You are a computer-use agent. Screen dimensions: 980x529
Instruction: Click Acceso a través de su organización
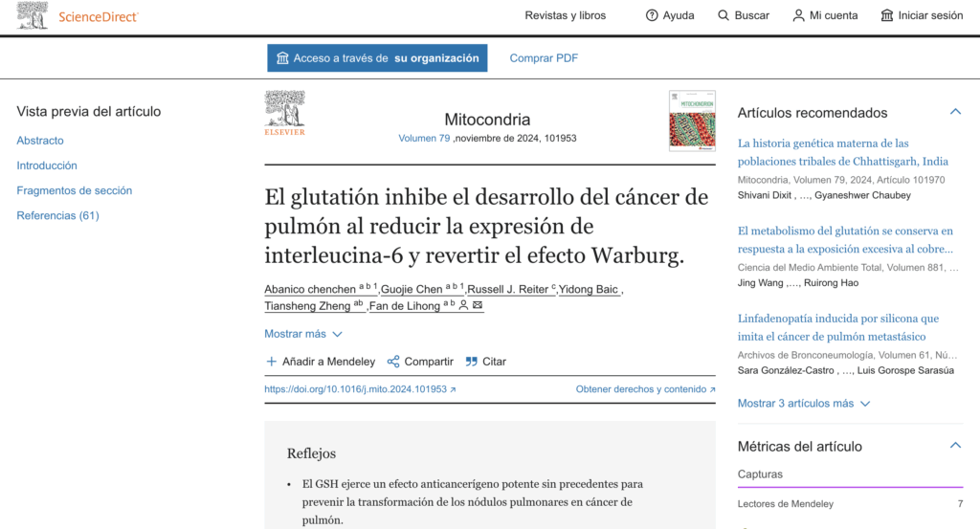pos(377,58)
